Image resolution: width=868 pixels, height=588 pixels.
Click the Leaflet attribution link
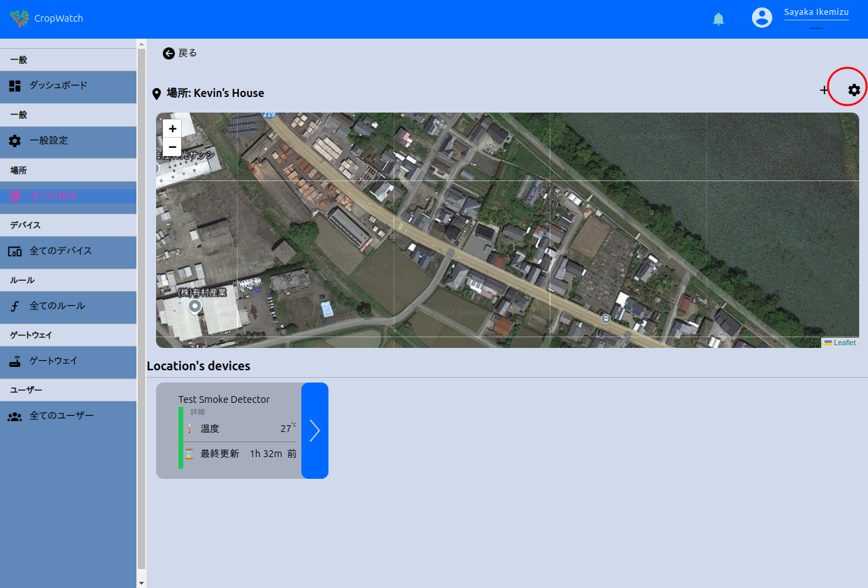click(844, 342)
